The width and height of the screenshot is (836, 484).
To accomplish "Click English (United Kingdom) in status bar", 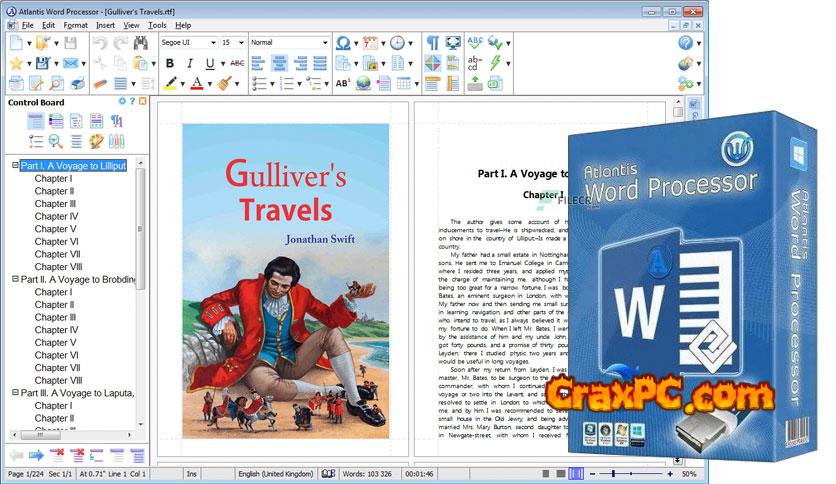I will 275,472.
